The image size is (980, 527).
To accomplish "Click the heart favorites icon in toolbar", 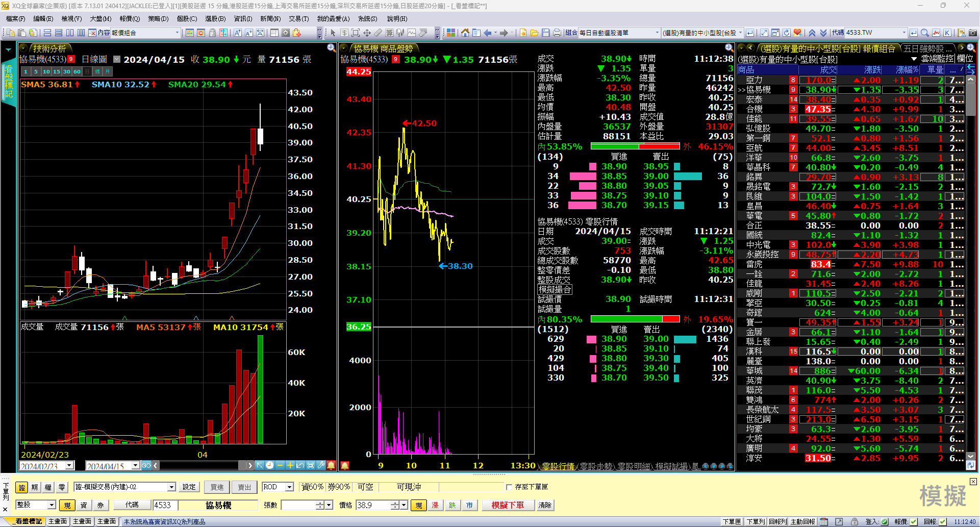I will pyautogui.click(x=798, y=33).
